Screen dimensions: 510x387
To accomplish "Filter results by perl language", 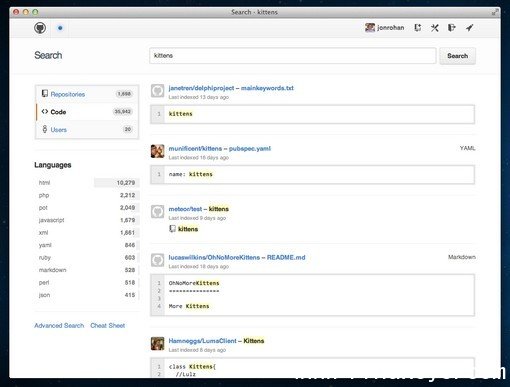I will coord(87,283).
